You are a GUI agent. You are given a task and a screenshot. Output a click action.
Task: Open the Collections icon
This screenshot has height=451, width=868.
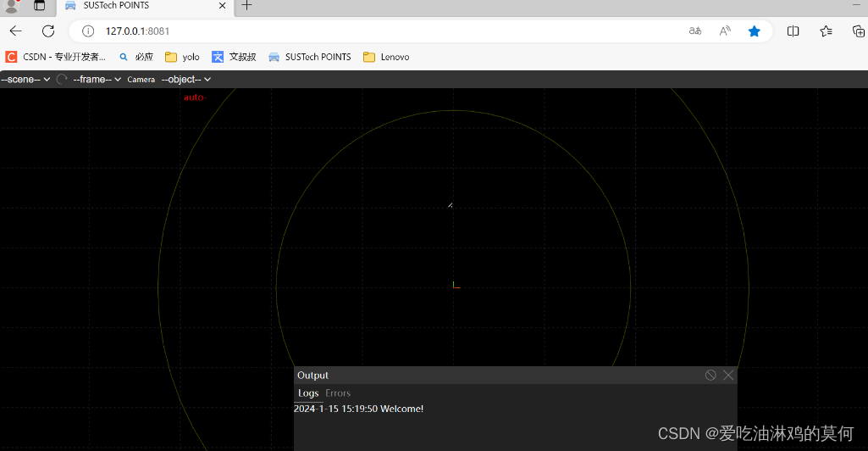pyautogui.click(x=859, y=31)
